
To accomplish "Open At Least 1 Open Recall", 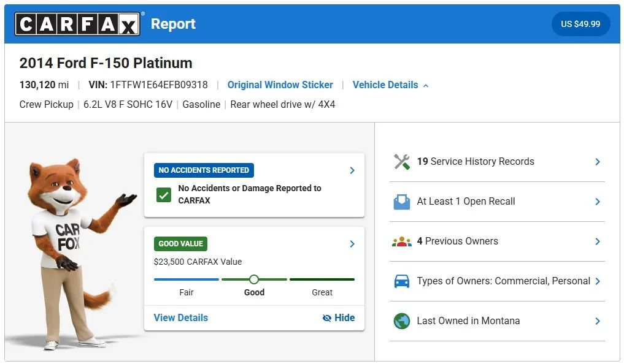I will (497, 202).
